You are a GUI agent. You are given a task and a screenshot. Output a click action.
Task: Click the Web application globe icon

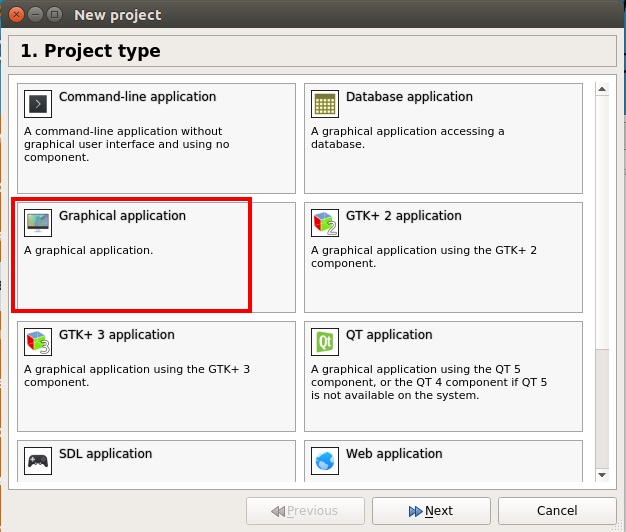coord(325,461)
